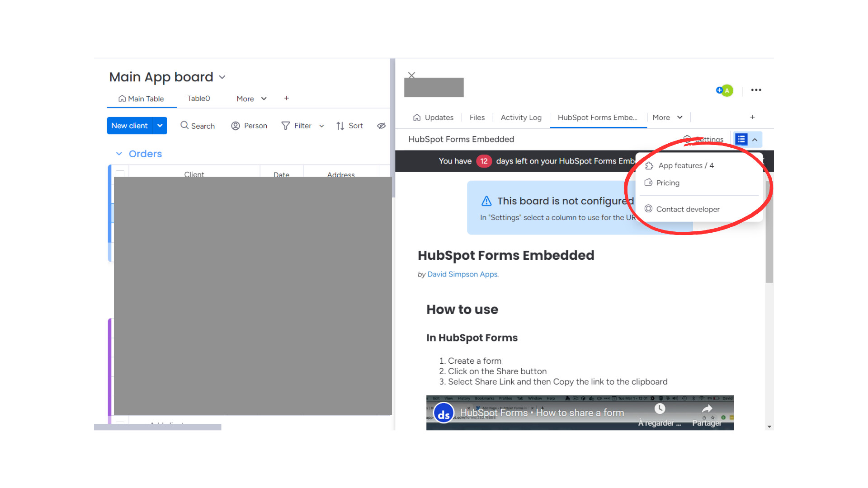Image resolution: width=868 pixels, height=488 pixels.
Task: Check the select-all checkbox above Client column
Action: click(120, 174)
